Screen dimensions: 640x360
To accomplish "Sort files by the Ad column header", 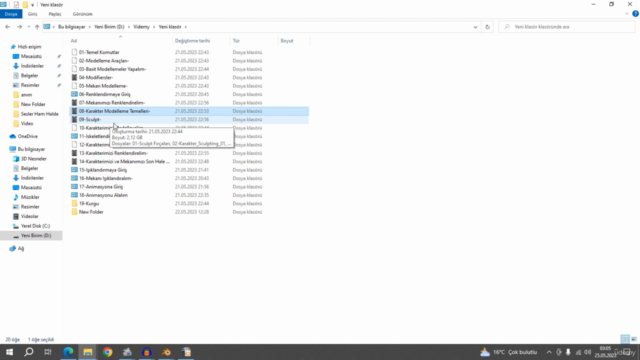I will (x=74, y=41).
